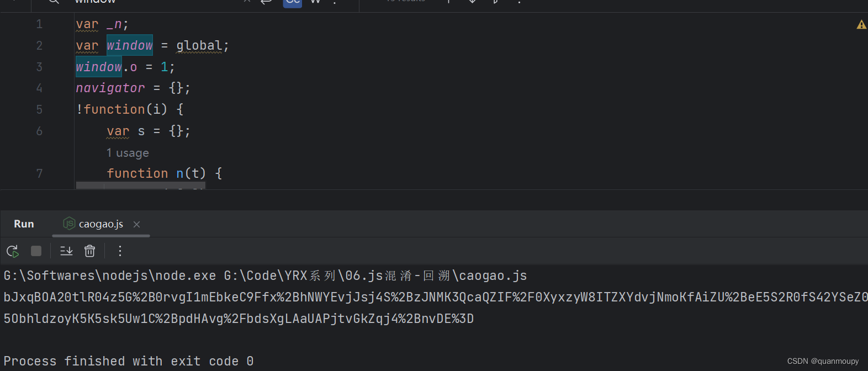
Task: Click 'navigator' on line 4
Action: click(110, 88)
